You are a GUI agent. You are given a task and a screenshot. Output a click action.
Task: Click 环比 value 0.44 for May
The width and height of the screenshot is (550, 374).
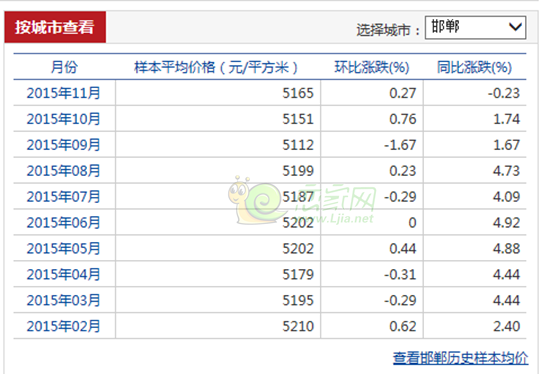pyautogui.click(x=403, y=249)
